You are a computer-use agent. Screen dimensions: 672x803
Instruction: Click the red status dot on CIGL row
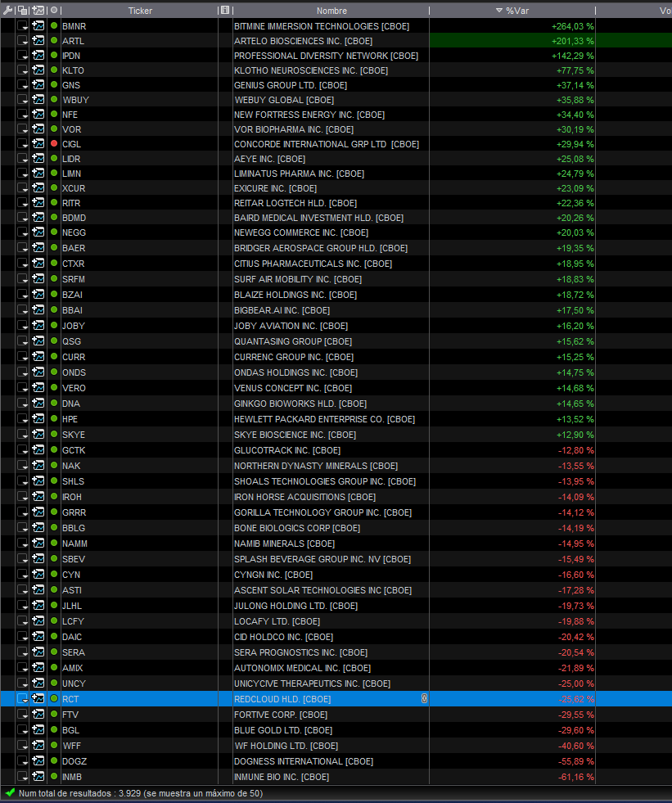(54, 143)
